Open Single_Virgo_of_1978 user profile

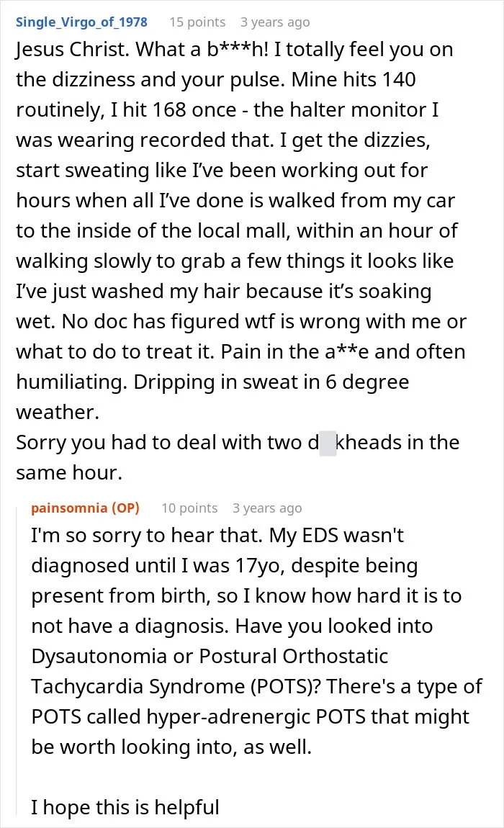[81, 22]
